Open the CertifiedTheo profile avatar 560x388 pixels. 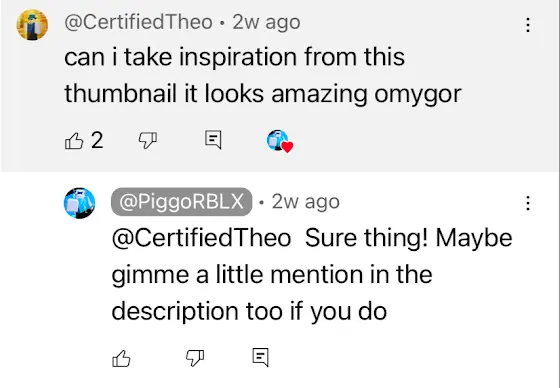[32, 25]
